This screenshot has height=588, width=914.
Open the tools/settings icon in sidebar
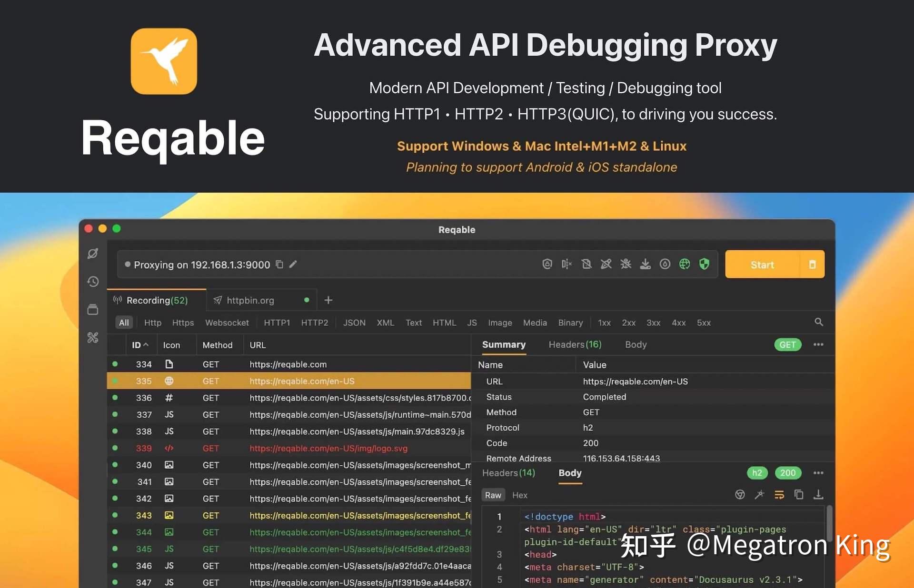click(93, 338)
